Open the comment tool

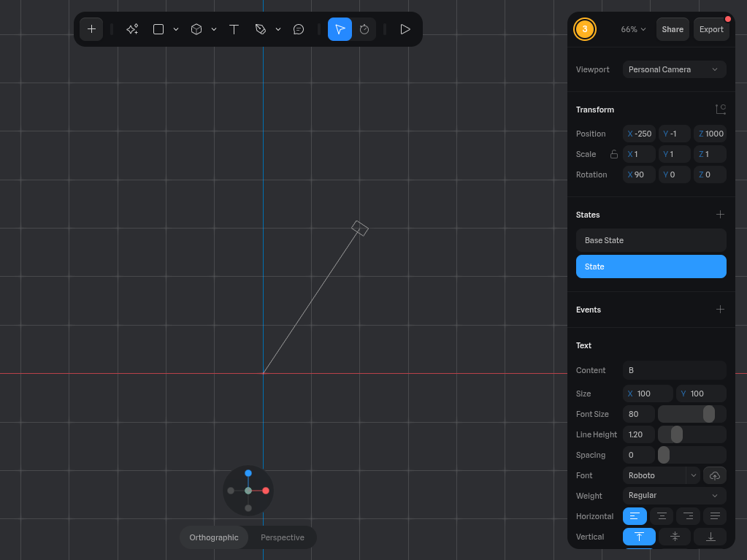pos(299,29)
